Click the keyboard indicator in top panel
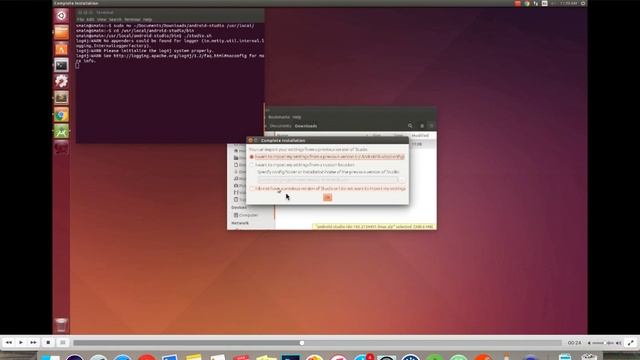 [544, 3]
